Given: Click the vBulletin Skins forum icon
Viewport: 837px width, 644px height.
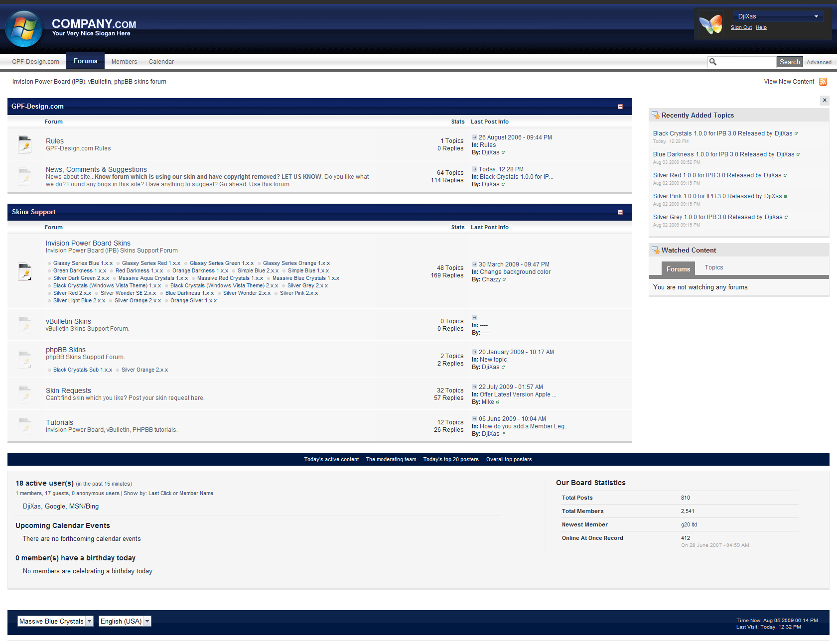Looking at the screenshot, I should pos(24,325).
